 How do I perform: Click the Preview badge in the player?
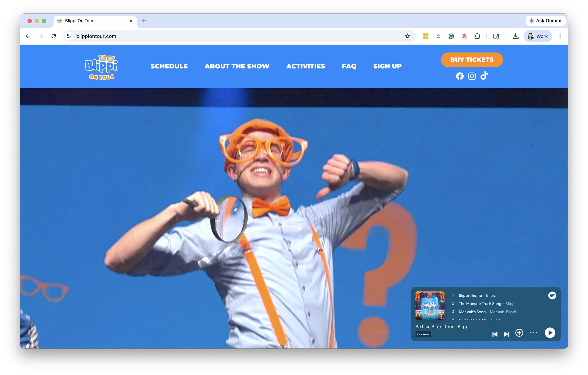coord(423,334)
